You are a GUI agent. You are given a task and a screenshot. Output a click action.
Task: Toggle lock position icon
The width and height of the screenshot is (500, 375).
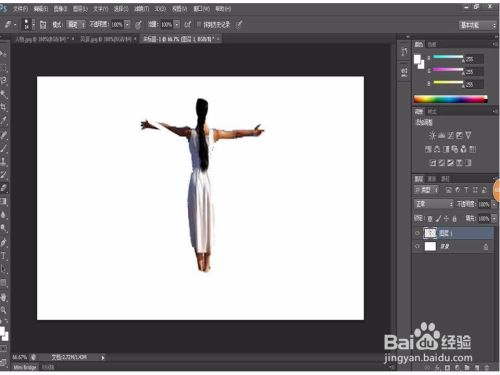(446, 219)
